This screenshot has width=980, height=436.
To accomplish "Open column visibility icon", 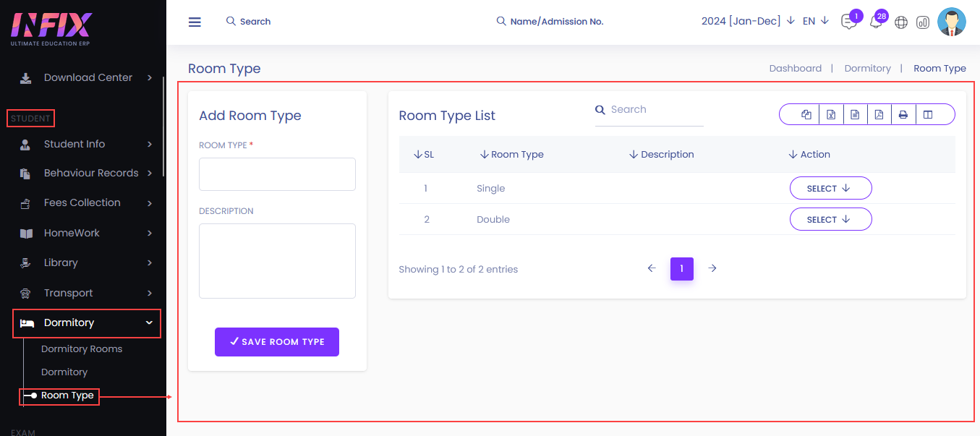I will [x=928, y=114].
